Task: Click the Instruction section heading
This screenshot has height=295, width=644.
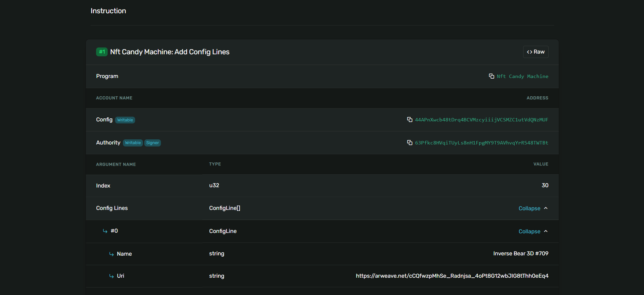Action: pos(108,11)
